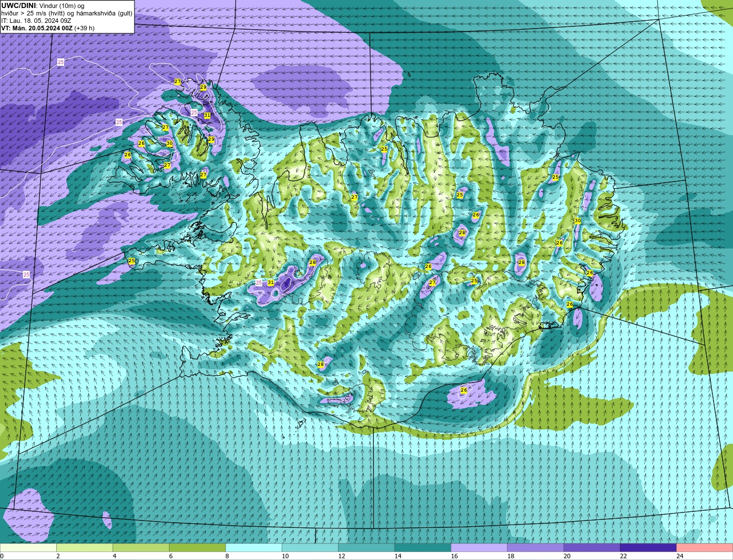Click the "4" legend scale label
This screenshot has width=733, height=560.
[115, 556]
